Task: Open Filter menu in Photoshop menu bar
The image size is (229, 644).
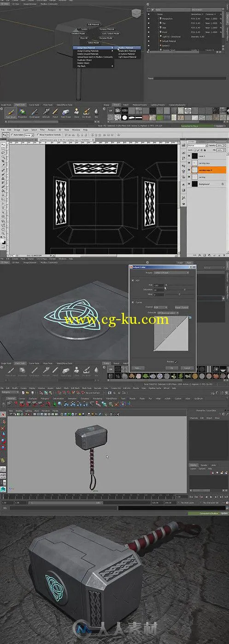Action: click(x=42, y=129)
